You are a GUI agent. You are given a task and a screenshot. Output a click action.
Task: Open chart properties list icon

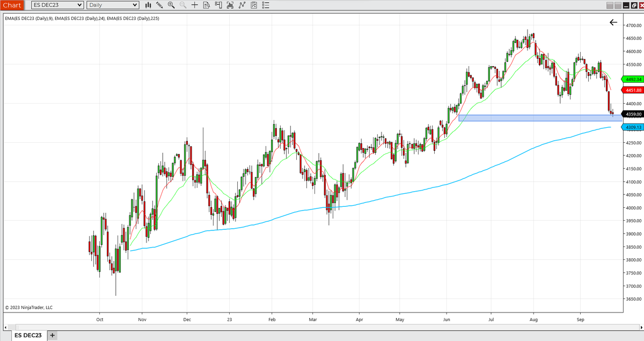point(265,5)
